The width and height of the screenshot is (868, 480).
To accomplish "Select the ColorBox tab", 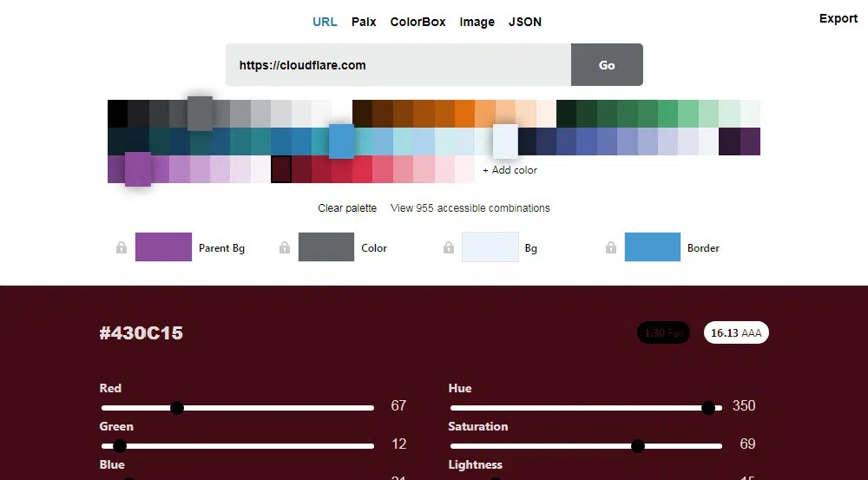I will point(418,22).
